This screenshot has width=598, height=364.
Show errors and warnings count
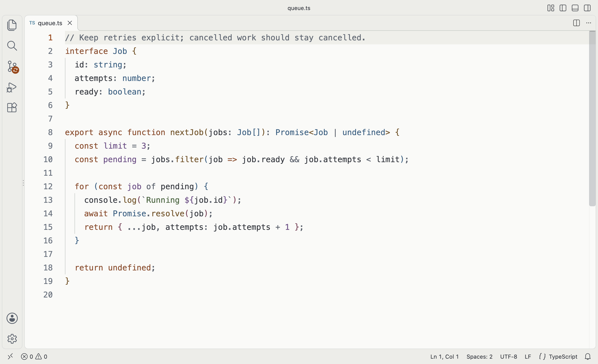(34, 357)
